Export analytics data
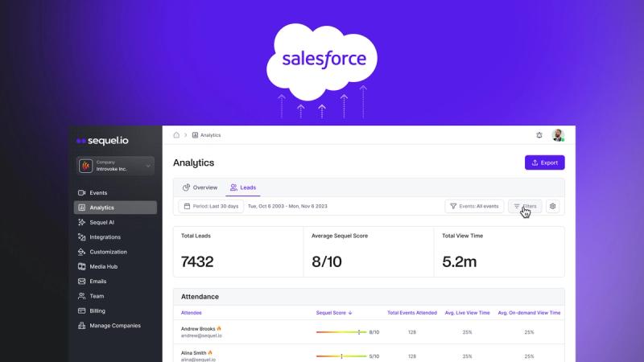The image size is (644, 362). click(x=545, y=162)
